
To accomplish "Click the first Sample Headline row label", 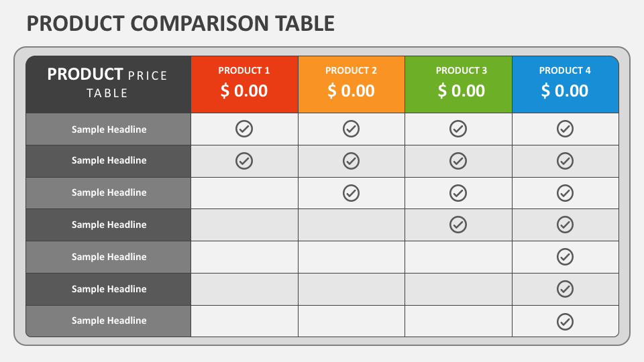I will [109, 129].
